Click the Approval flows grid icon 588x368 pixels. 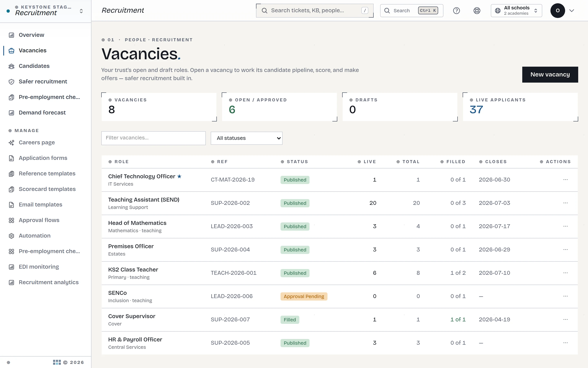click(11, 221)
